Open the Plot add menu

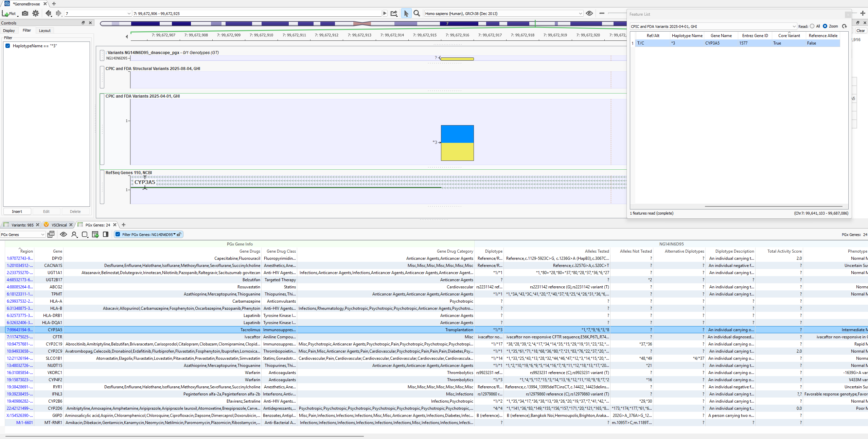coord(10,14)
